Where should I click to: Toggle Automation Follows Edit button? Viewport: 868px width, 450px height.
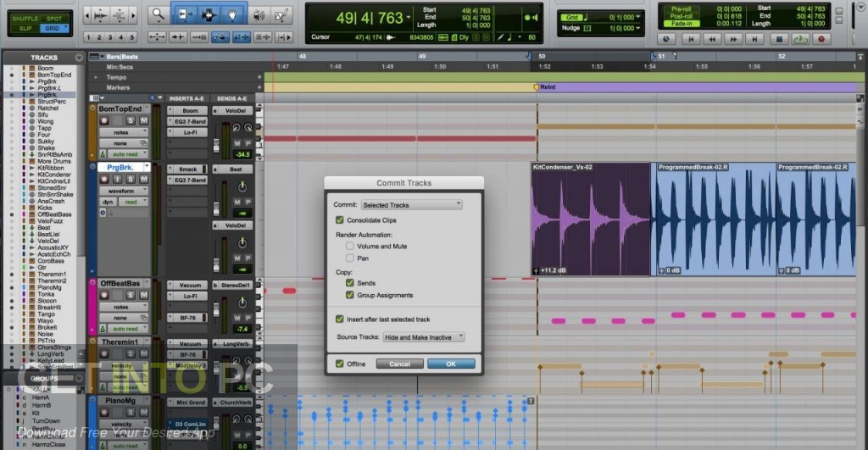point(220,37)
